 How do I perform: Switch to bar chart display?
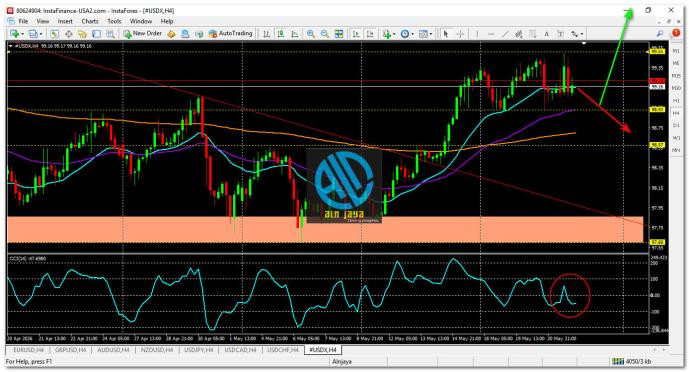pos(266,34)
